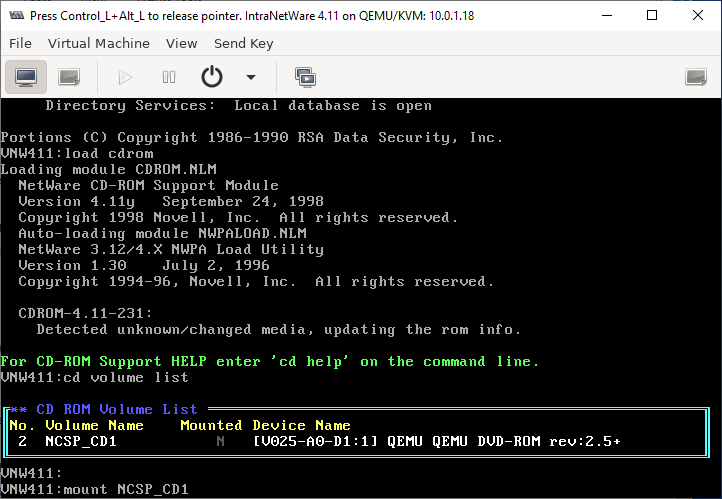This screenshot has height=499, width=722.
Task: Click the 'CDROM-4.11-231:' message line
Action: tap(85, 313)
